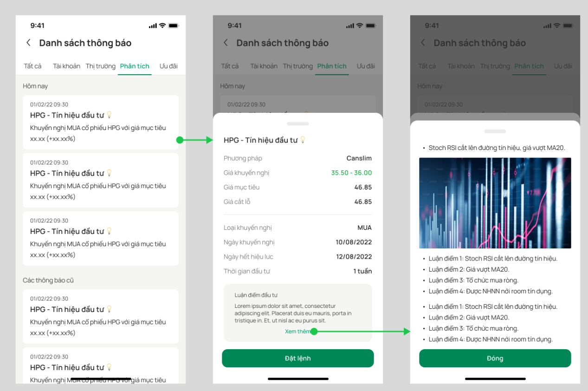Tap battery icon on first phone status bar
Viewport: 588px width, 391px height.
click(x=174, y=26)
